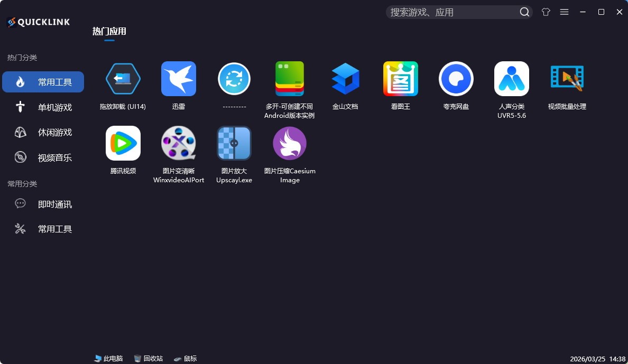Launch the 腾讯视频 app icon
The height and width of the screenshot is (364, 628).
tap(123, 143)
